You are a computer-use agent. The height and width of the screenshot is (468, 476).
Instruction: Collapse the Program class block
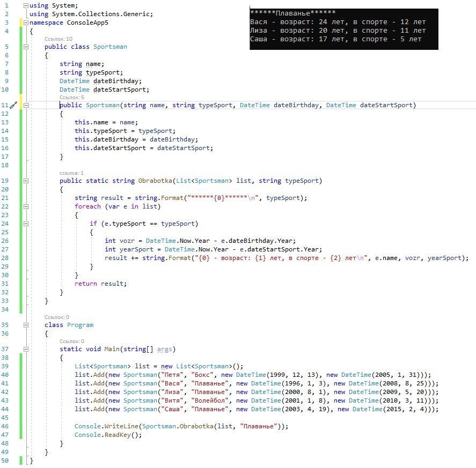tap(26, 325)
